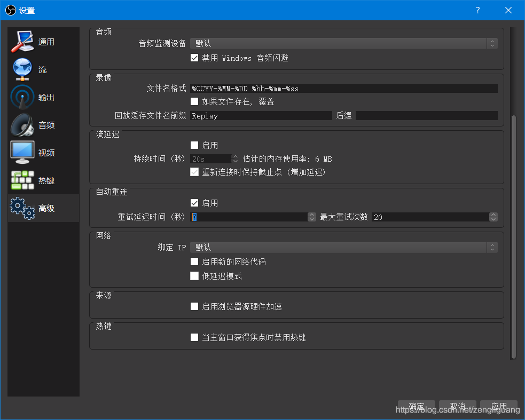Enable 启用 under 流延迟 section
525x420 pixels.
(x=195, y=145)
